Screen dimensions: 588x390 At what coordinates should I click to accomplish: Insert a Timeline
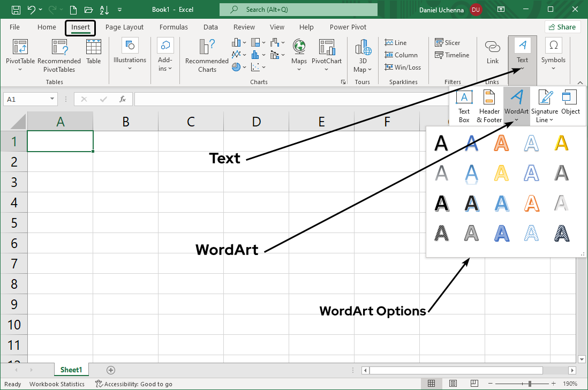[451, 55]
